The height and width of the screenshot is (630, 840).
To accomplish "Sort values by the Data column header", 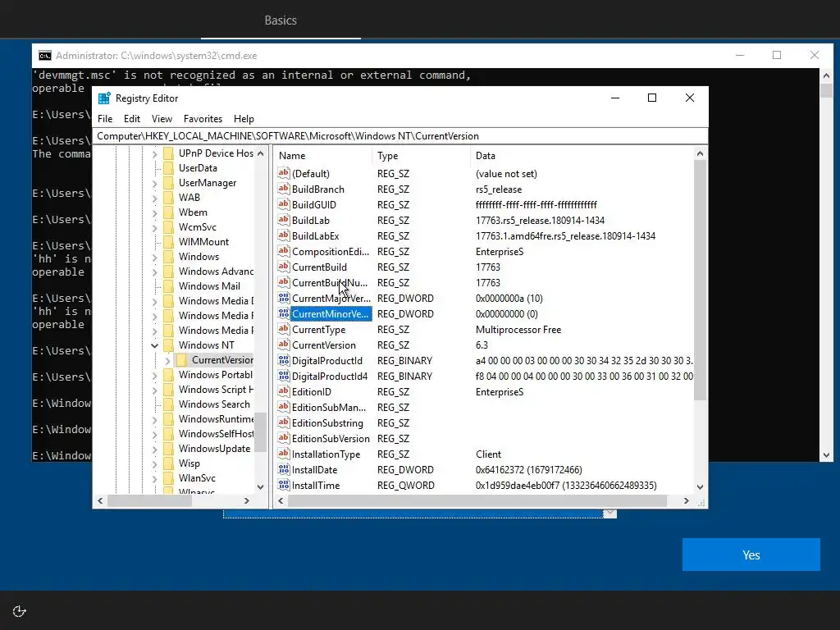I will [582, 156].
